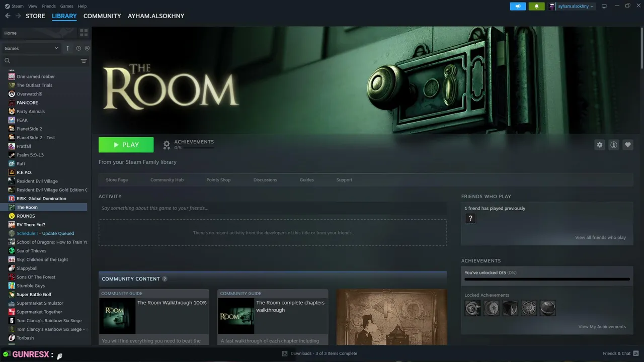
Task: Open the collections grid view icon
Action: (x=84, y=33)
